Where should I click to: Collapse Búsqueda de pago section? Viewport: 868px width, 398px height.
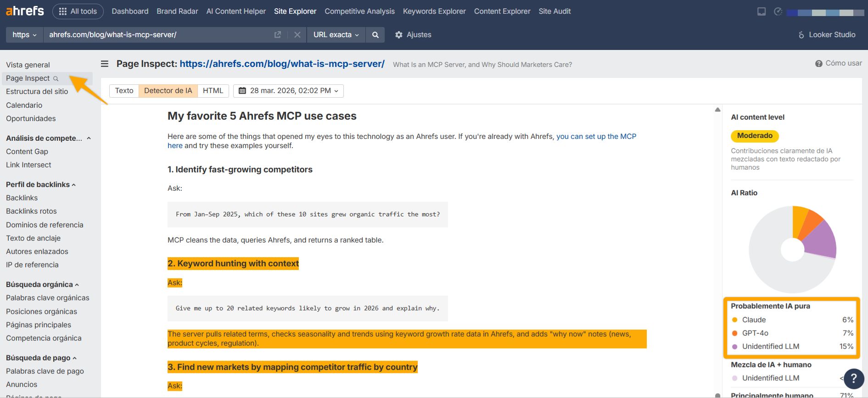click(x=41, y=358)
